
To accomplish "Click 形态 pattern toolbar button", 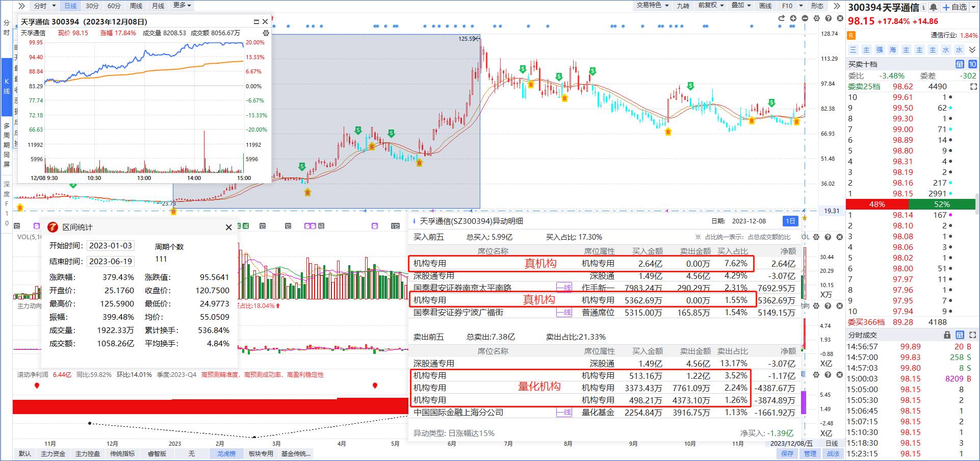I will click(817, 6).
